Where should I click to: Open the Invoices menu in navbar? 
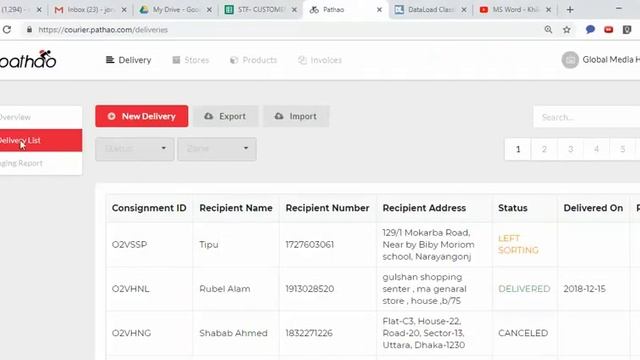pyautogui.click(x=320, y=60)
